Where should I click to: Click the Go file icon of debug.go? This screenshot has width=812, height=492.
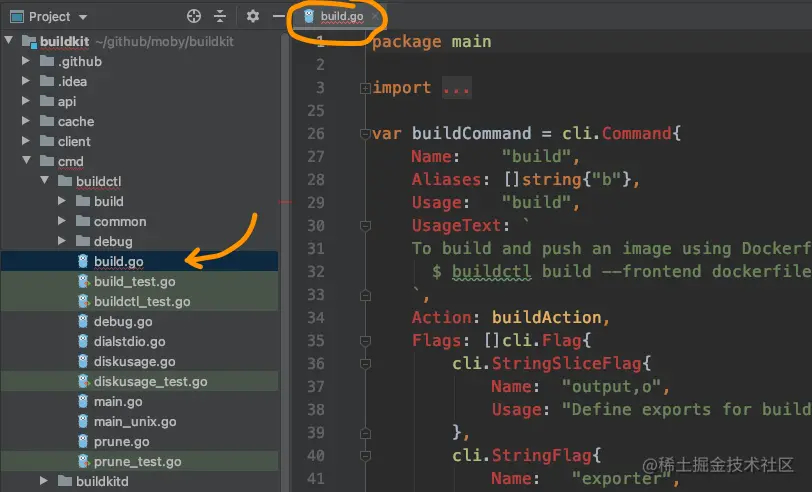83,321
